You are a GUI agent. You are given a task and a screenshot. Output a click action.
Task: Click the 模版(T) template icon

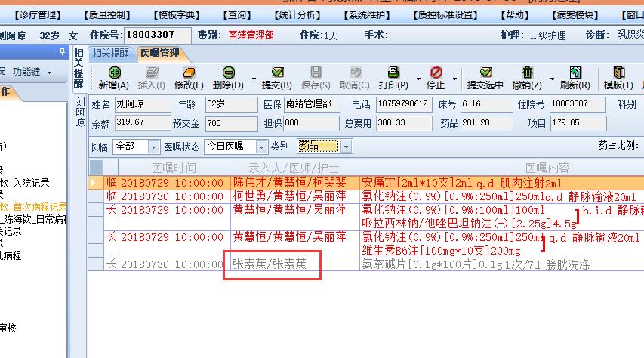tap(618, 73)
